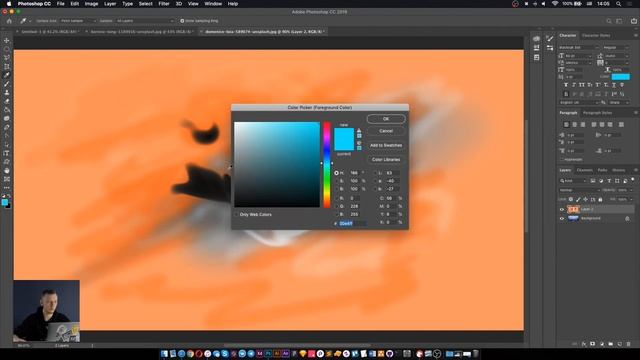Click Wi-Fi icon in macOS menu bar
Viewport: 640px width, 360px height.
coord(555,4)
